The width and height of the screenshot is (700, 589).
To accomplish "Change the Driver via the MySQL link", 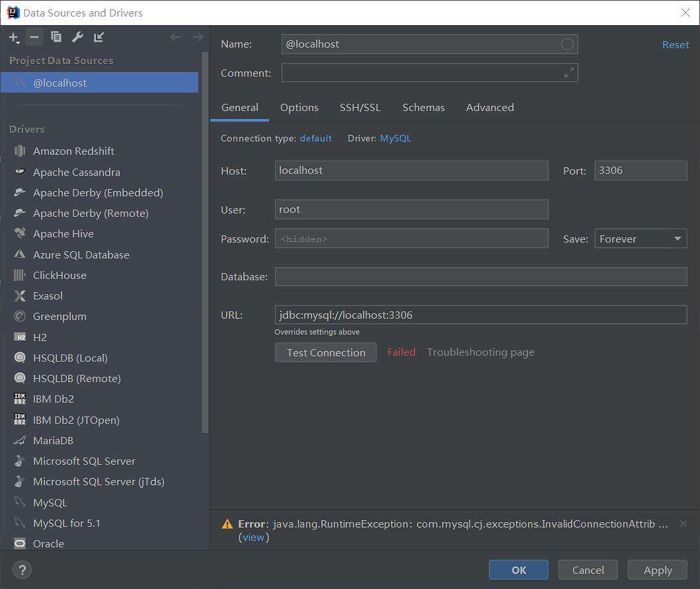I will (395, 138).
